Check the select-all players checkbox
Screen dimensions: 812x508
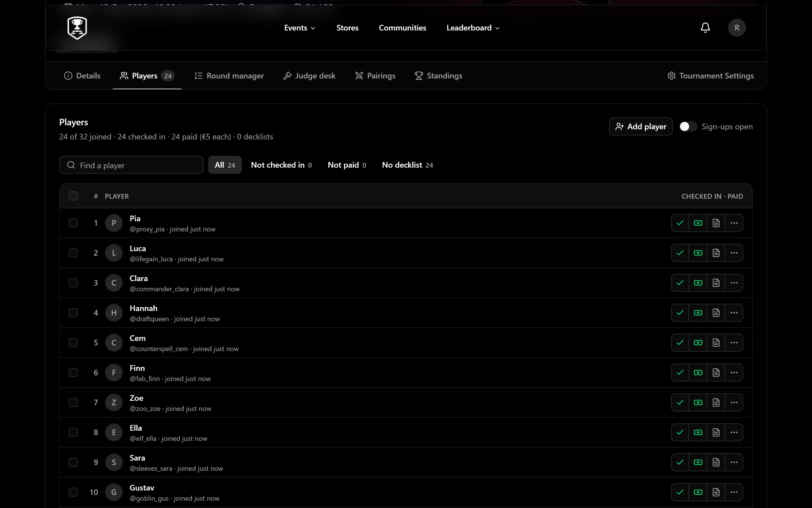coord(73,196)
